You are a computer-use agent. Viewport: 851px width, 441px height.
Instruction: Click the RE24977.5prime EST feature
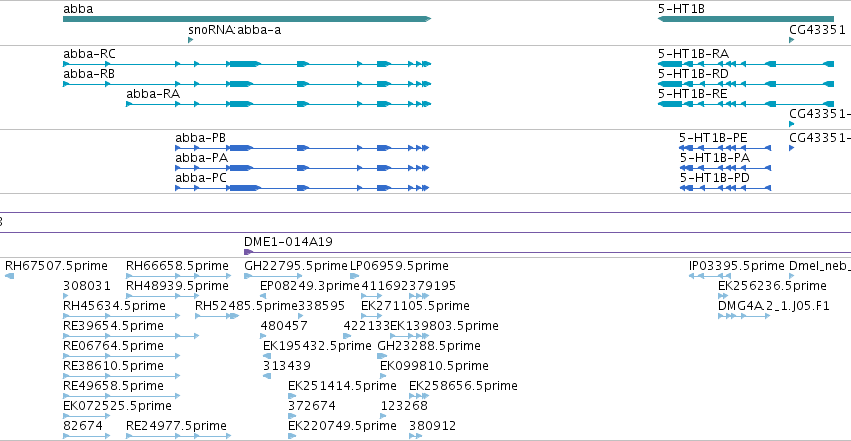point(179,436)
